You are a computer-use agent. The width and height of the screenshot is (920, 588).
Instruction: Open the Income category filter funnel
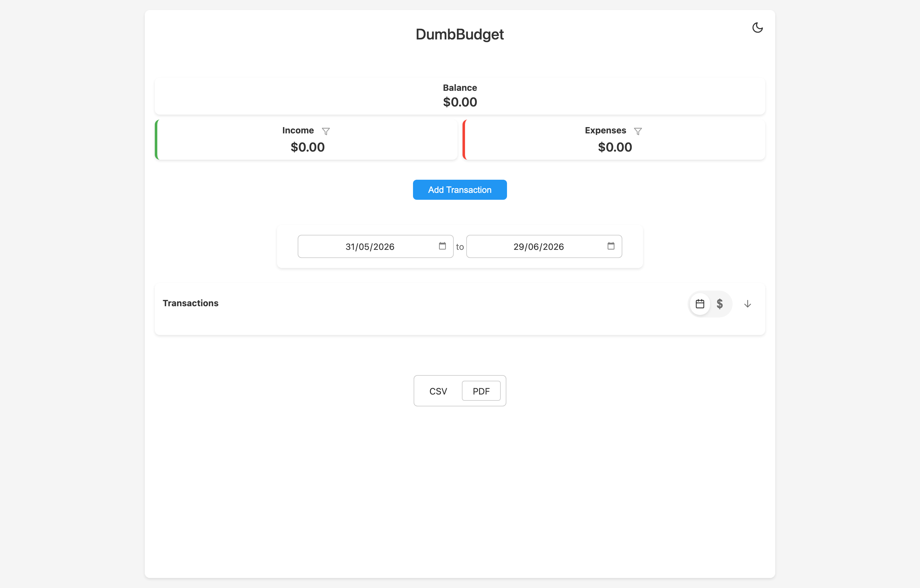coord(326,132)
